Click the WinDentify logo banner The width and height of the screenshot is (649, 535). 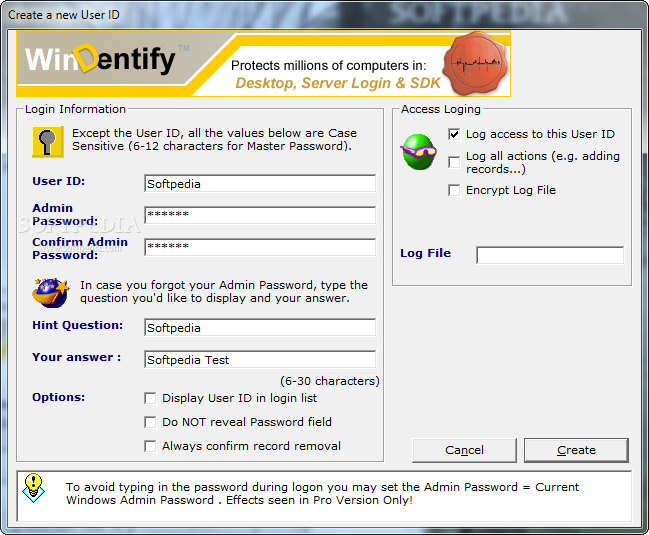click(263, 63)
